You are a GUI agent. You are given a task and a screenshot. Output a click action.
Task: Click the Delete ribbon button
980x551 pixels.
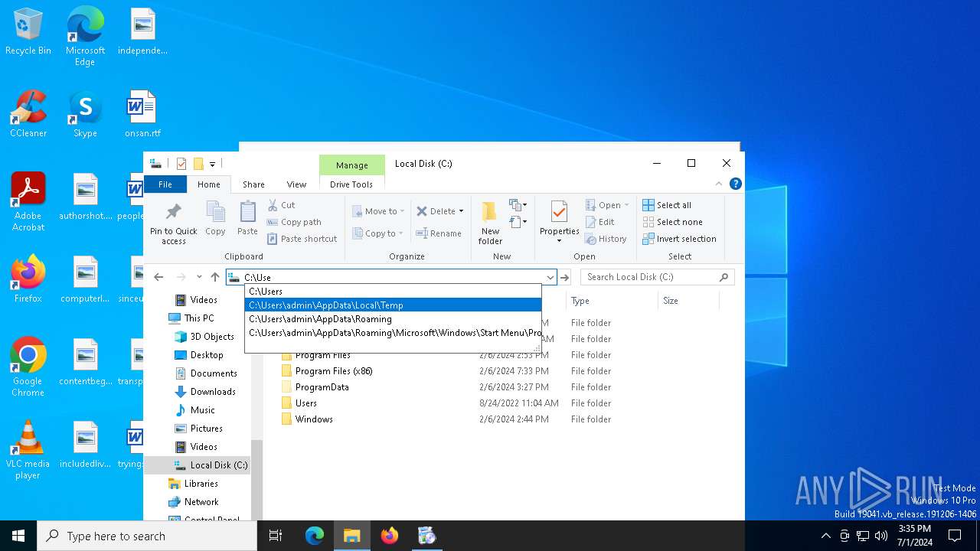click(x=436, y=211)
